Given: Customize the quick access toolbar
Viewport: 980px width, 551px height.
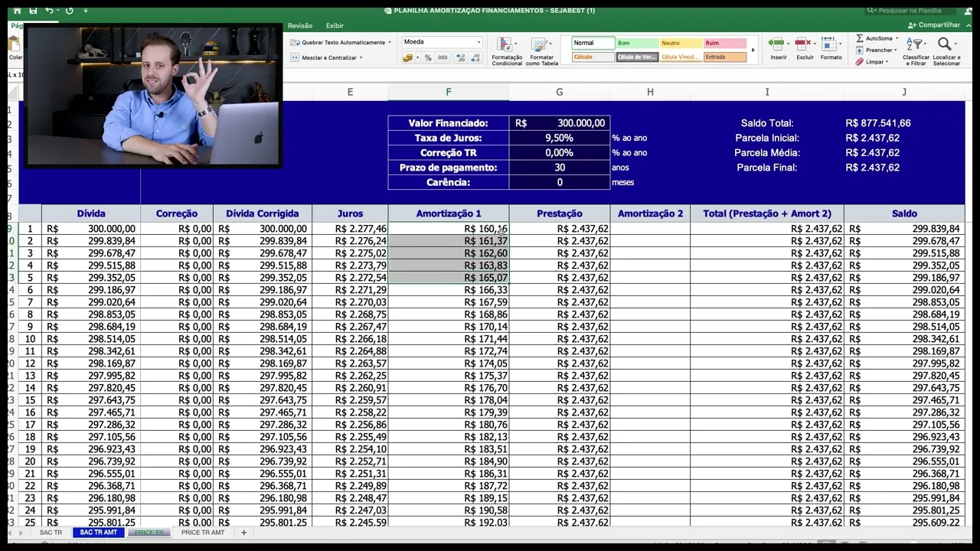Looking at the screenshot, I should click(85, 11).
